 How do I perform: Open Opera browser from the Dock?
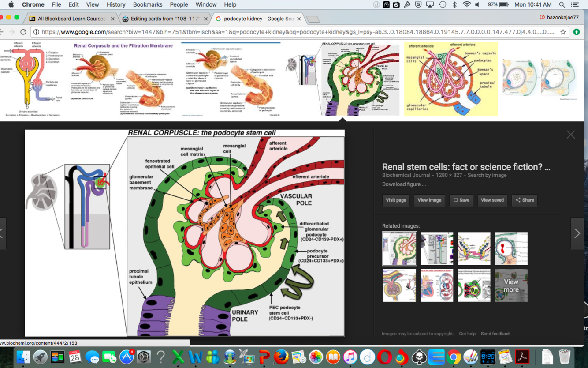pos(384,357)
